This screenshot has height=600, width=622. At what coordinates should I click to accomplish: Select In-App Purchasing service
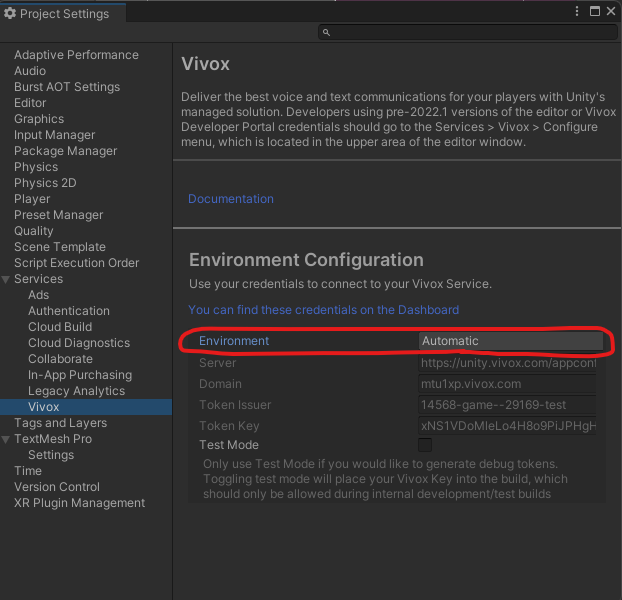point(80,375)
